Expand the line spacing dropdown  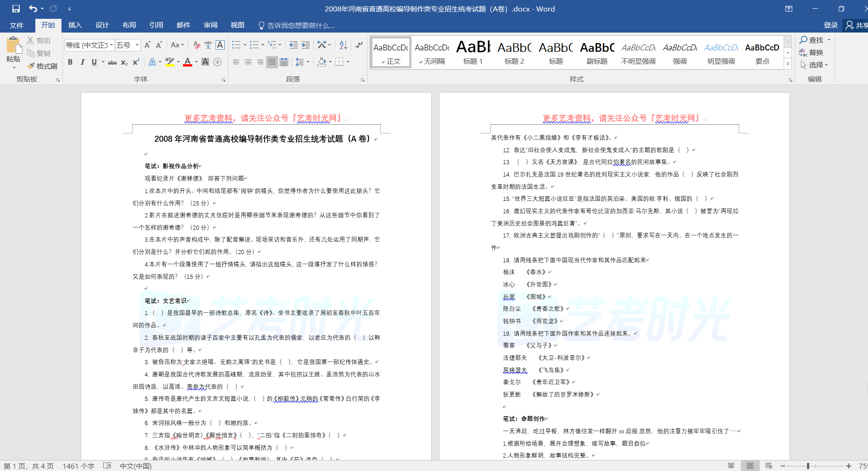point(308,62)
